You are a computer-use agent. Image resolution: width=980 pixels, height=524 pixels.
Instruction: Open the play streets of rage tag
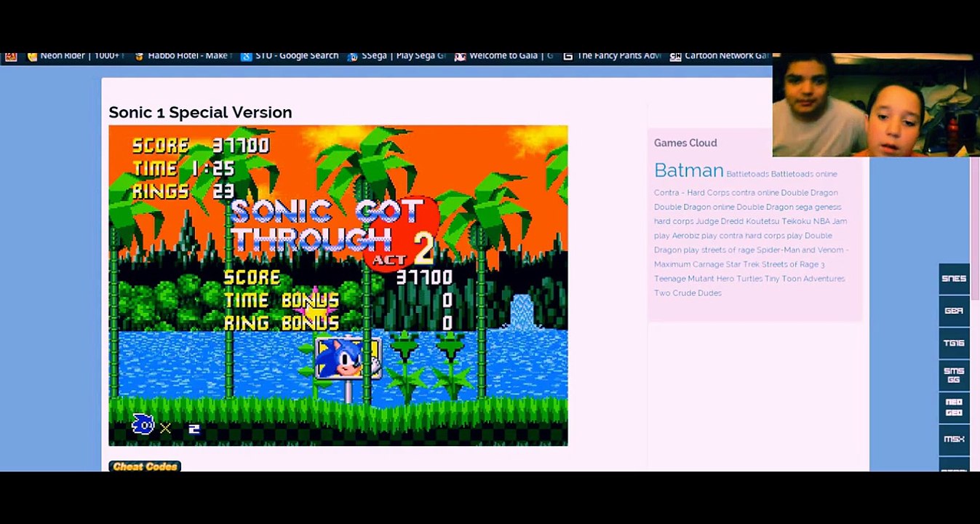719,250
